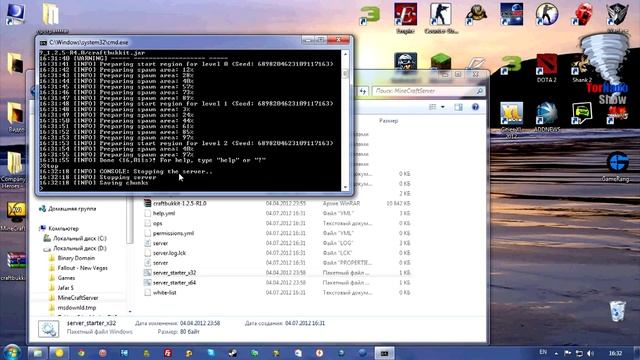
Task: Select msdownld.tmp folder in navigation tree
Action: 77,308
